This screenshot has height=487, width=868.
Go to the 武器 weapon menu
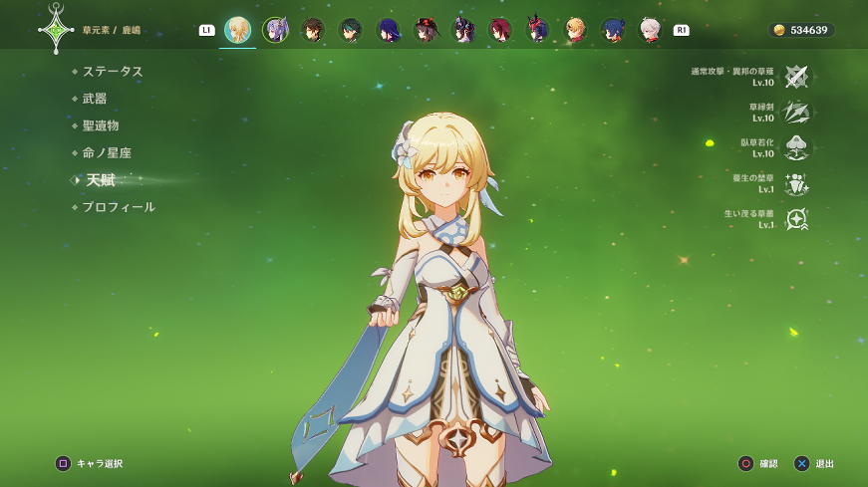(x=95, y=99)
